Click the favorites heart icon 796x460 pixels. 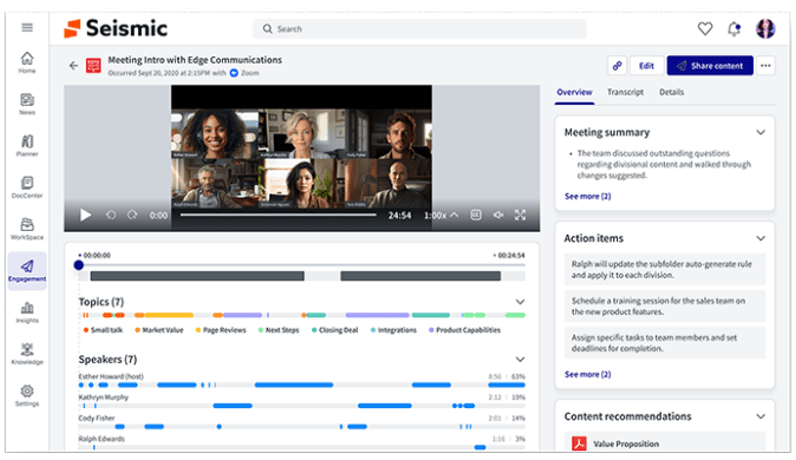[705, 28]
